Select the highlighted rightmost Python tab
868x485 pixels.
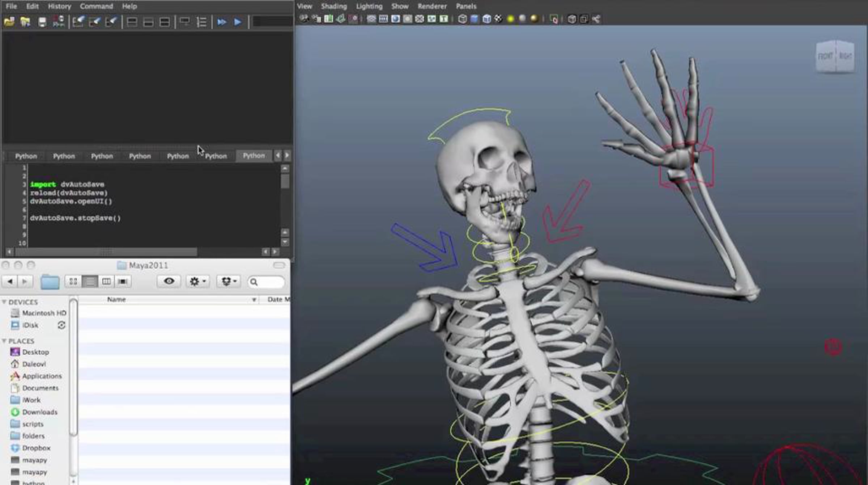click(254, 156)
